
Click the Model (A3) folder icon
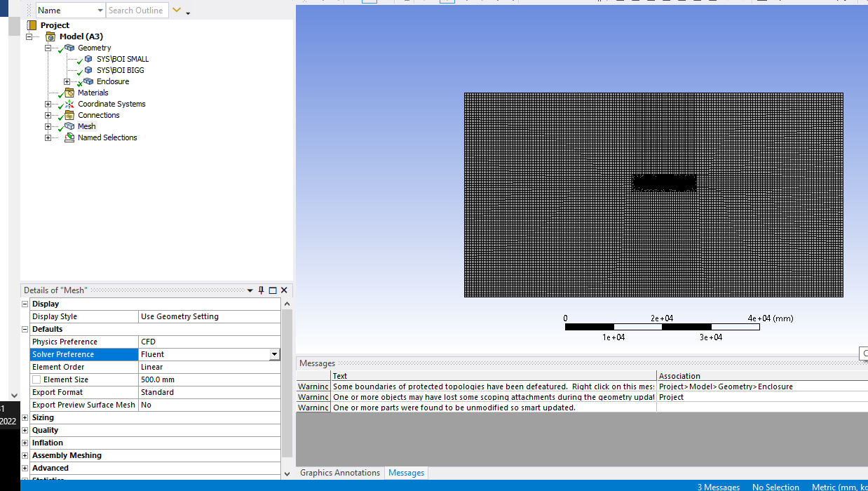pos(50,36)
